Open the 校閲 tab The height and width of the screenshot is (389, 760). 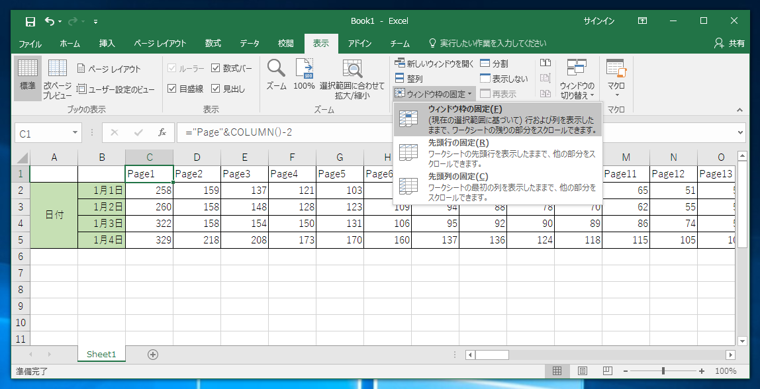pyautogui.click(x=285, y=44)
